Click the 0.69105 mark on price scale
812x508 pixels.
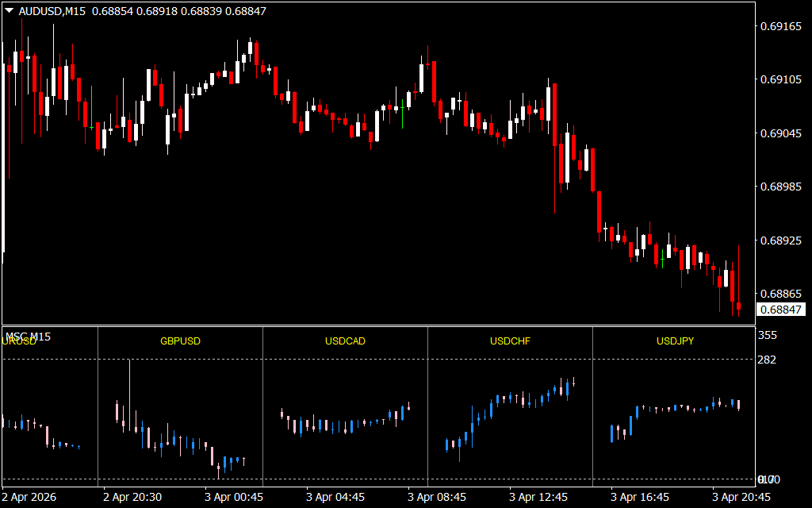(x=780, y=80)
